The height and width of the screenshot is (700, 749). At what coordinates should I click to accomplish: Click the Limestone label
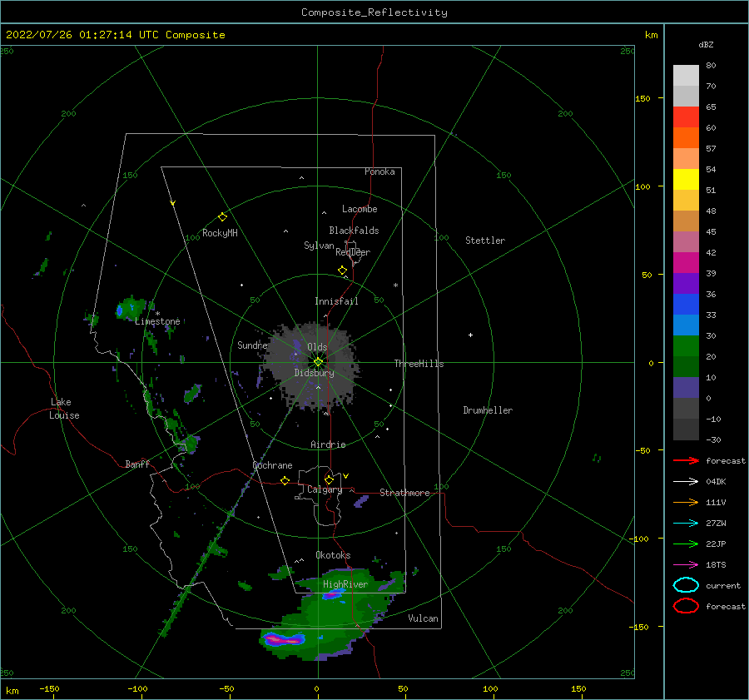pyautogui.click(x=157, y=321)
